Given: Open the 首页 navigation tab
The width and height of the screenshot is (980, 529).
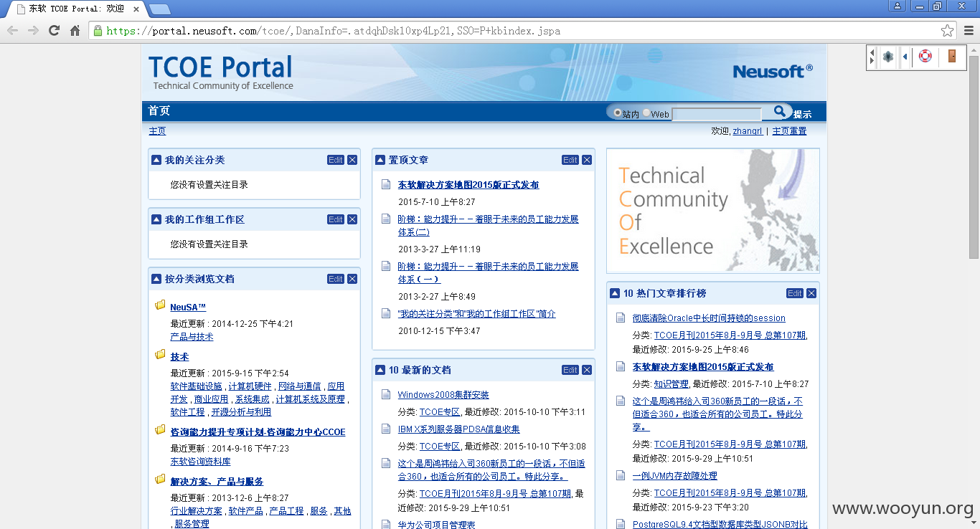Looking at the screenshot, I should (x=159, y=110).
